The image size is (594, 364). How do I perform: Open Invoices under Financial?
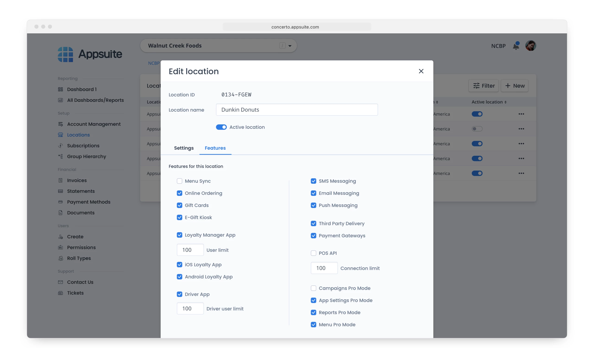[77, 180]
